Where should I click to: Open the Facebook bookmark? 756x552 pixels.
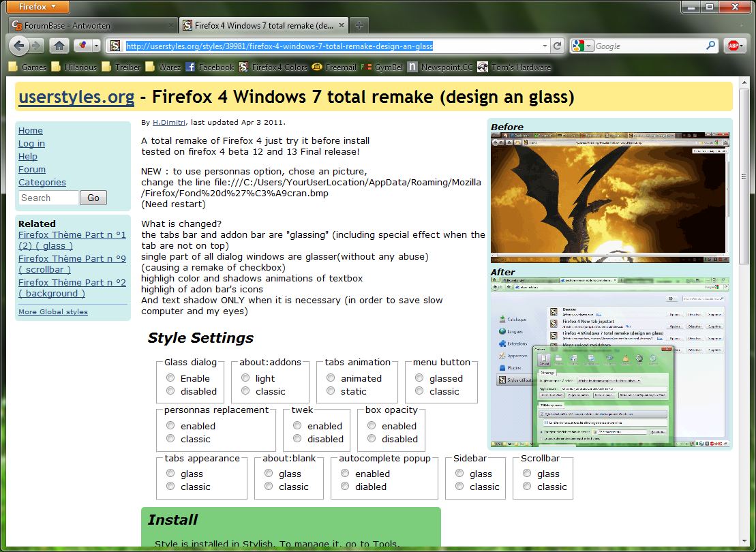tap(210, 67)
